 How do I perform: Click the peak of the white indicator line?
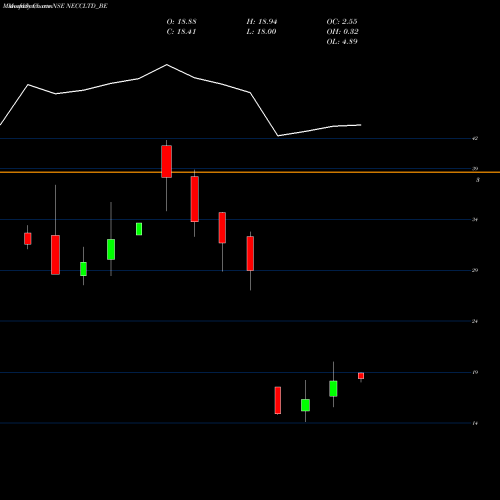167,65
